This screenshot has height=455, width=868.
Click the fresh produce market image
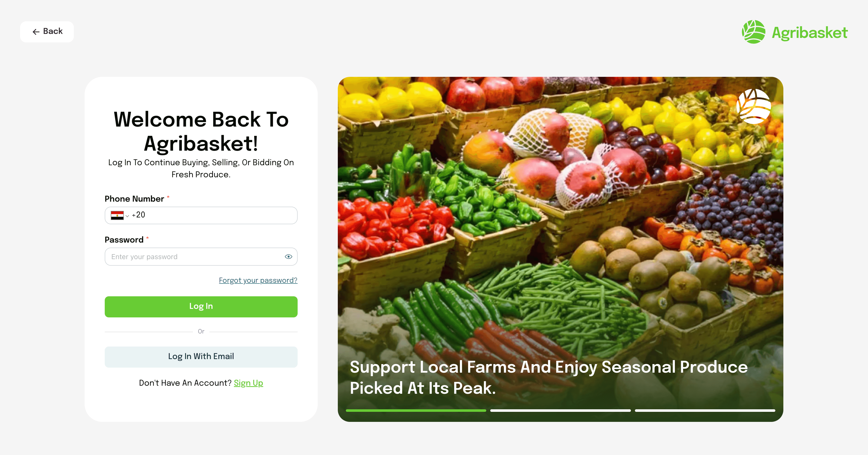click(560, 249)
